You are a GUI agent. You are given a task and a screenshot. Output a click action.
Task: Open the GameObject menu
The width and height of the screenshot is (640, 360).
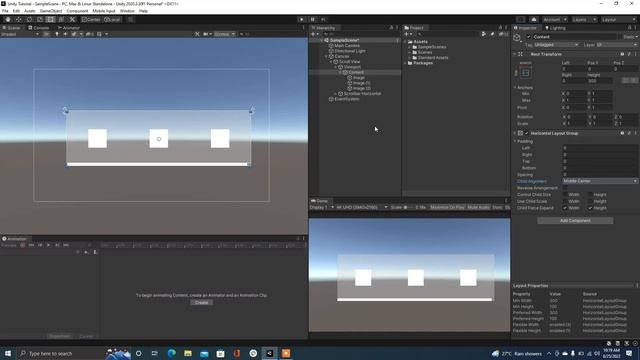[51, 11]
